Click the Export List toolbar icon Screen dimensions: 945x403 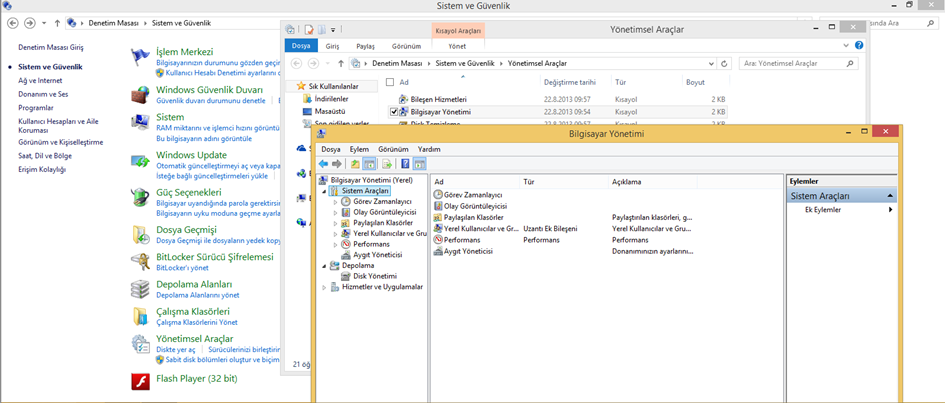coord(387,163)
